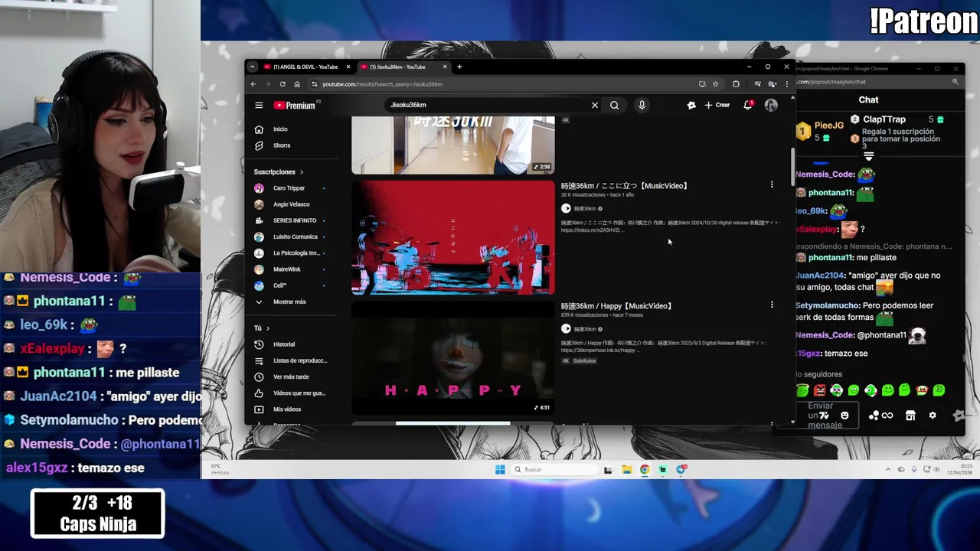Screen dimensions: 980x551
Task: Expand Mostrar más subscriptions
Action: 289,302
